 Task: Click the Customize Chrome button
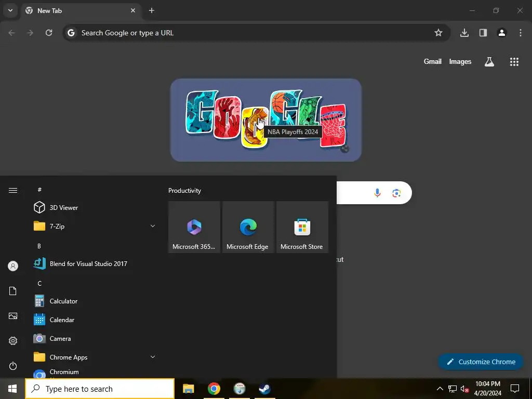(x=481, y=362)
